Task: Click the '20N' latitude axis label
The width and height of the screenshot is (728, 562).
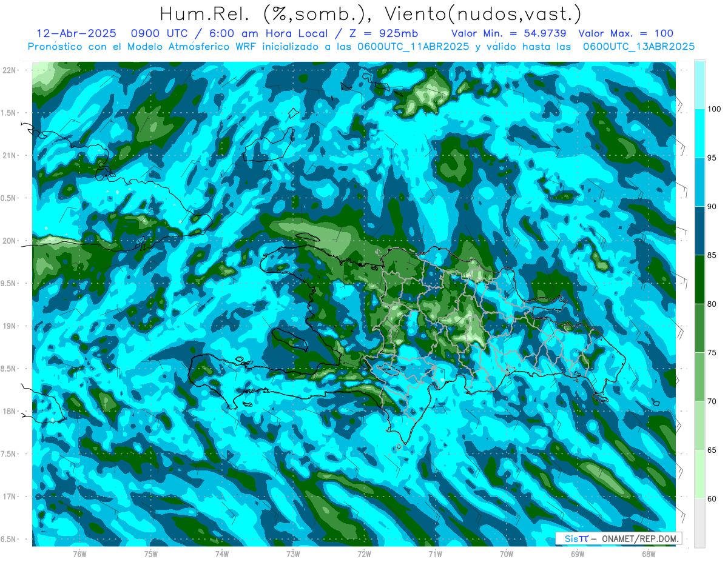Action: tap(9, 241)
